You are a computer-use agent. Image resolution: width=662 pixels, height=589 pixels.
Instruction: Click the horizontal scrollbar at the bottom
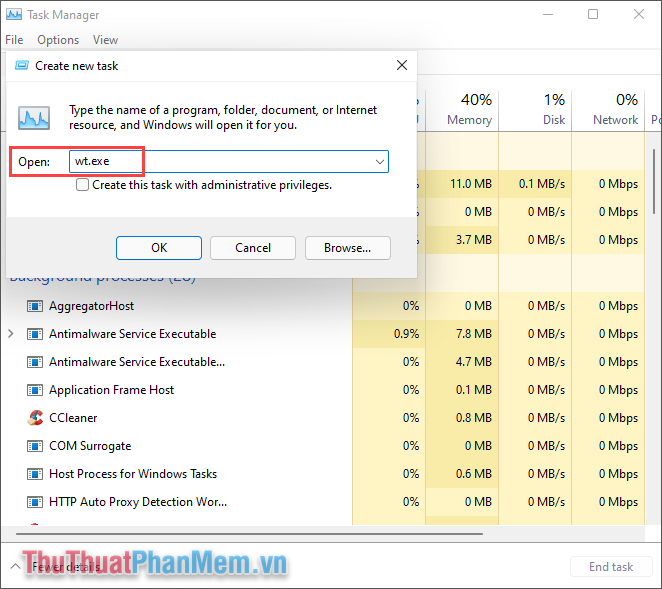click(249, 534)
